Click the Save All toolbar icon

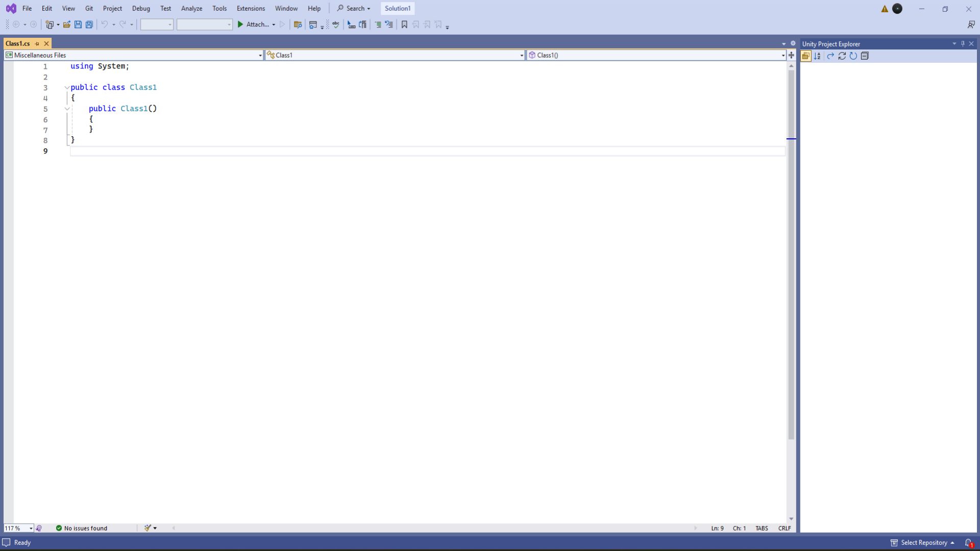(x=89, y=24)
